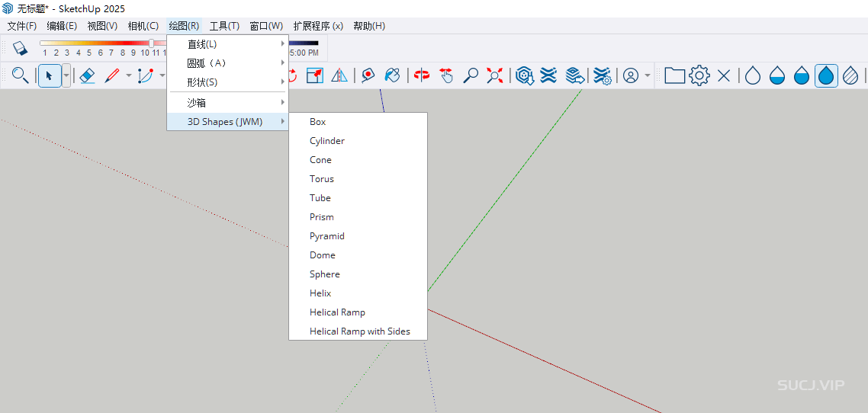
Task: Choose Cylinder from the shapes list
Action: click(x=358, y=141)
